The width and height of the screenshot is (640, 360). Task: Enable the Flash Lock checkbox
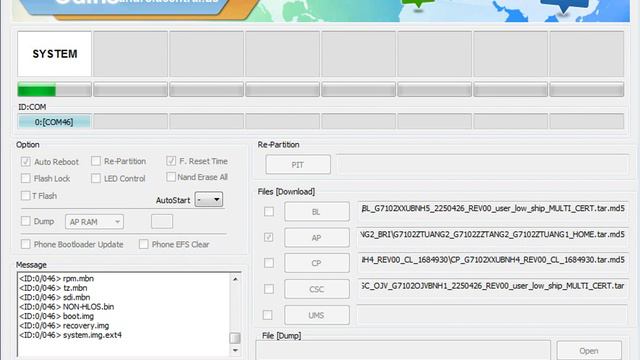click(x=26, y=178)
